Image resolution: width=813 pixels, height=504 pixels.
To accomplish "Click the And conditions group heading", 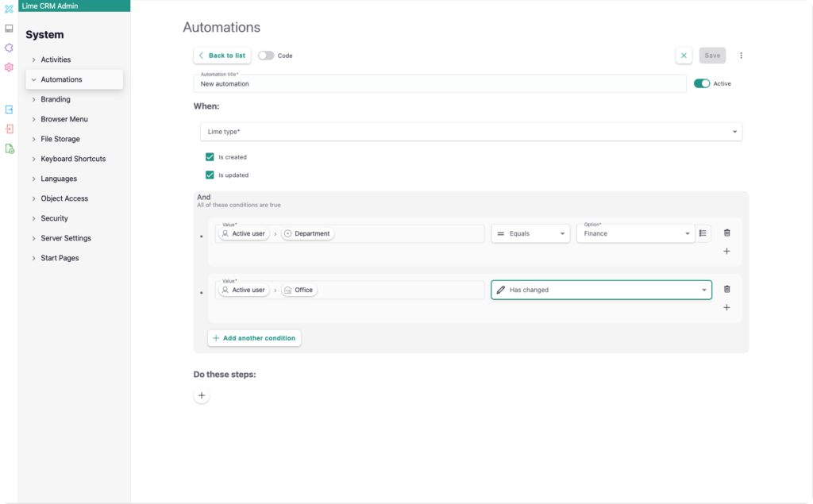I will click(x=204, y=197).
